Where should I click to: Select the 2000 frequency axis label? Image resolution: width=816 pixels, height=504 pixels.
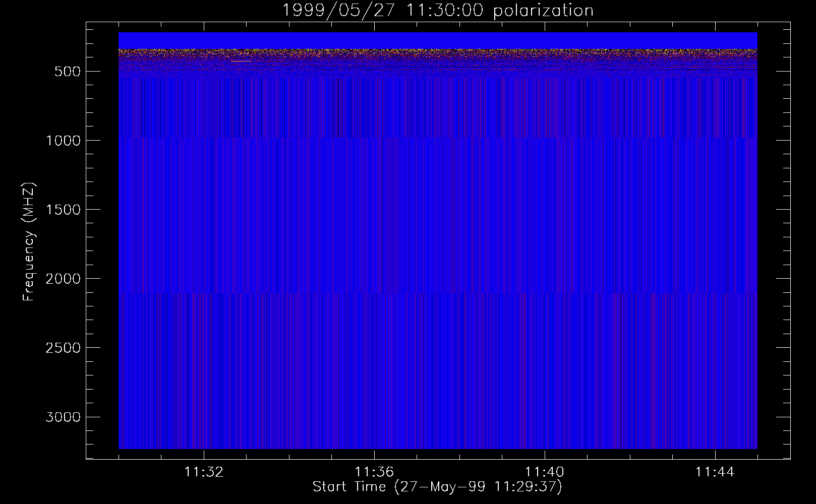pyautogui.click(x=63, y=279)
